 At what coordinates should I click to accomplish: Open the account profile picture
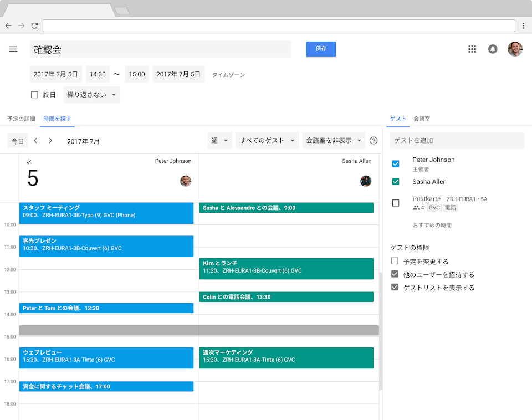[x=515, y=49]
